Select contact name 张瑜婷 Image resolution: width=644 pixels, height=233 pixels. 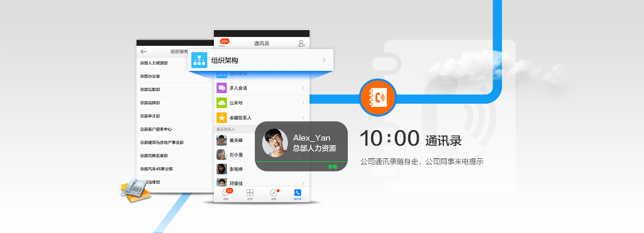pos(236,169)
